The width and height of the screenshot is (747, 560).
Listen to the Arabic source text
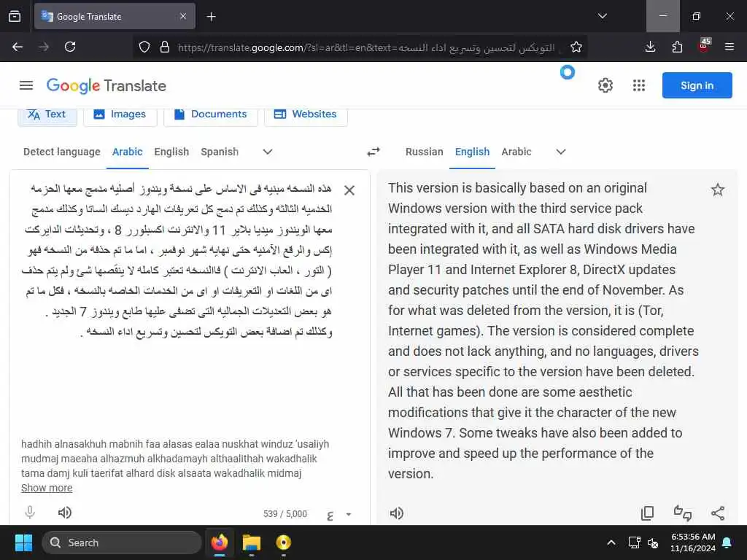coord(64,513)
